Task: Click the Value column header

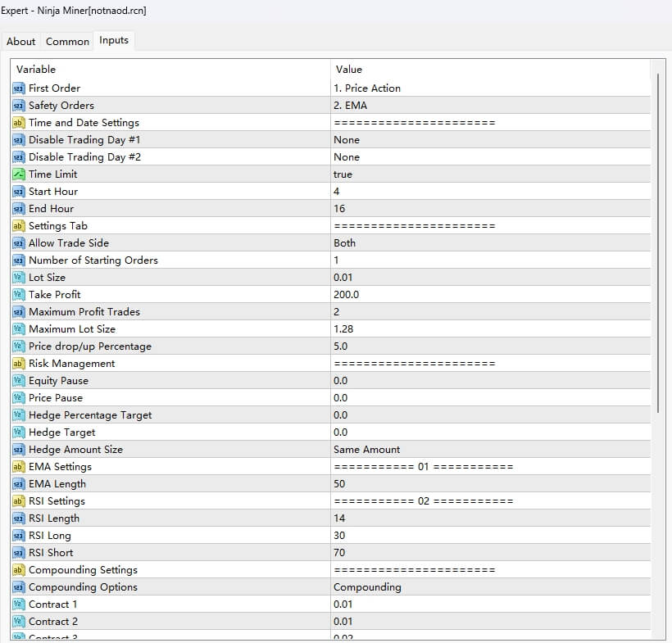Action: click(349, 70)
